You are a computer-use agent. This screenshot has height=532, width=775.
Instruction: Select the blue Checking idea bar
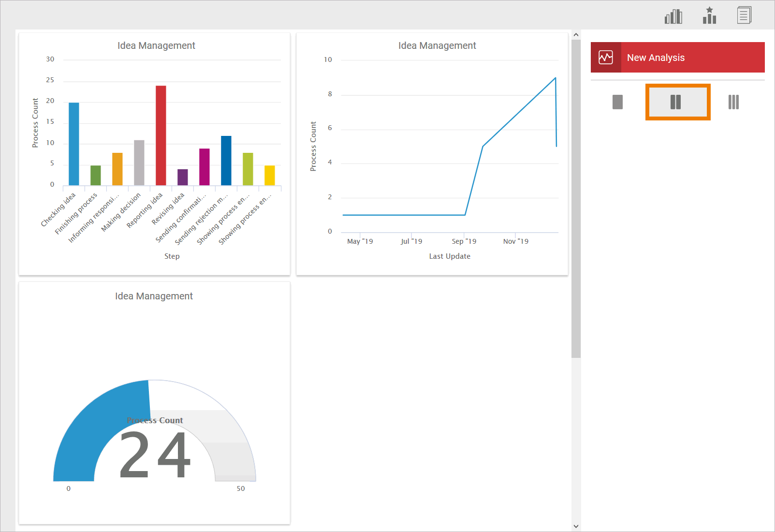click(74, 144)
